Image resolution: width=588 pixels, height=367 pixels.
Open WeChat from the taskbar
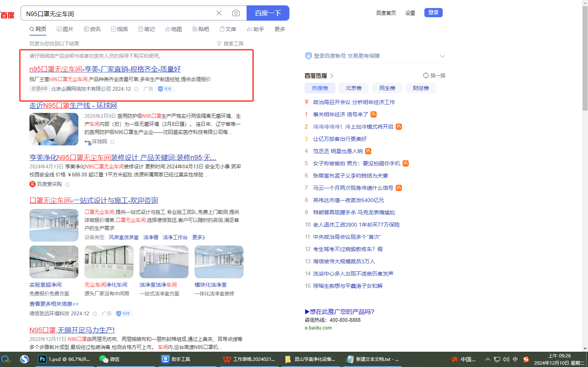pyautogui.click(x=110, y=359)
